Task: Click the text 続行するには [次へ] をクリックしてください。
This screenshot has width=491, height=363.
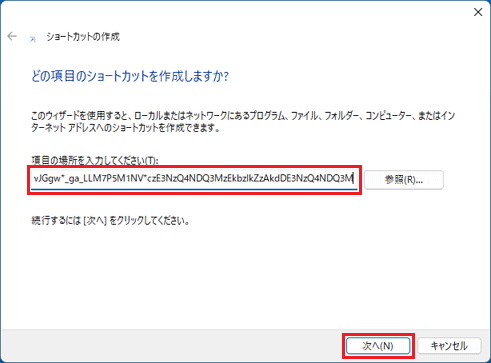Action: coord(110,221)
